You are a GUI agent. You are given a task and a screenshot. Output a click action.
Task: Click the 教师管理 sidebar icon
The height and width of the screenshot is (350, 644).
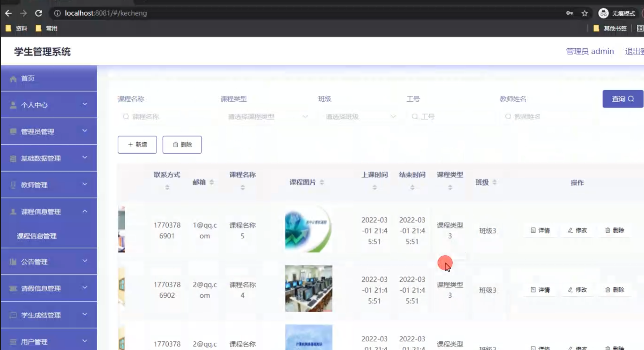(x=13, y=184)
